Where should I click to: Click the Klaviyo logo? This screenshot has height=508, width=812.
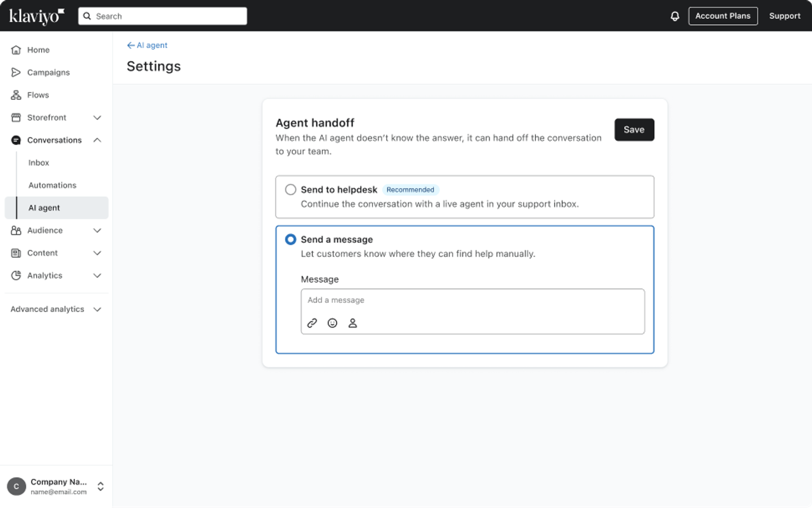(37, 16)
